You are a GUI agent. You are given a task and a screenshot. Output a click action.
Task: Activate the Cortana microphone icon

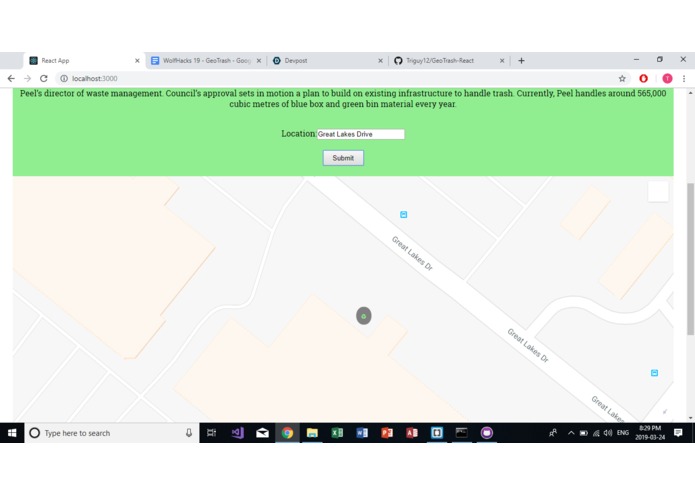[189, 433]
